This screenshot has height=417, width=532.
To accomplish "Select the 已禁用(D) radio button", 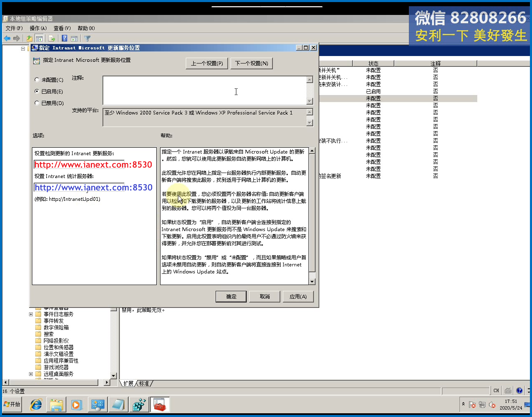I will [37, 103].
